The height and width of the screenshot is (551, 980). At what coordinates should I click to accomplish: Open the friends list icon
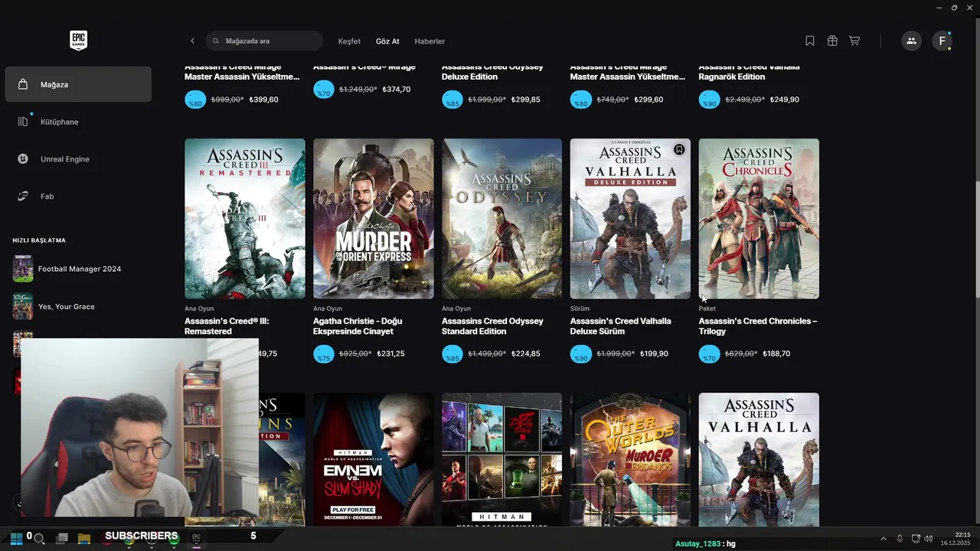(911, 41)
